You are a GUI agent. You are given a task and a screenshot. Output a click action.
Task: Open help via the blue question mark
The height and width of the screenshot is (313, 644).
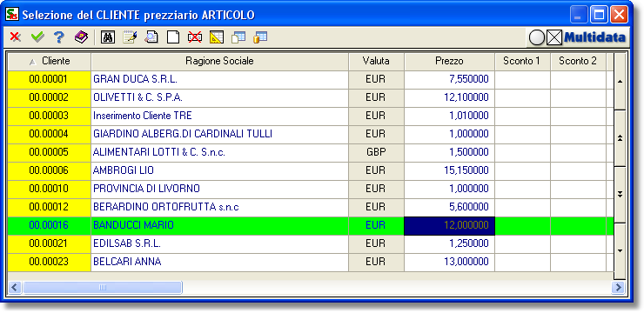(59, 37)
